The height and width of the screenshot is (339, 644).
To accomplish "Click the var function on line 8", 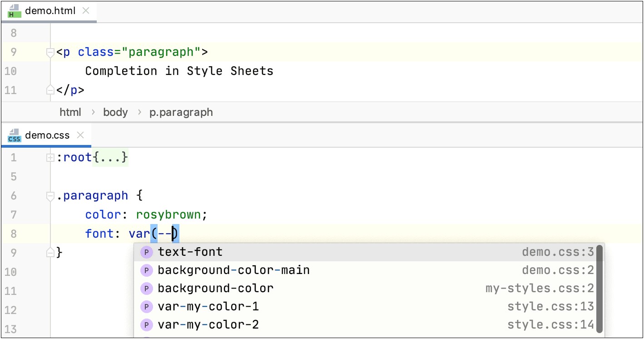I will coord(139,234).
